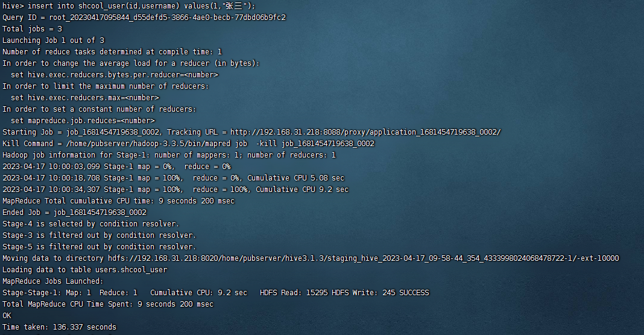Click the OK status line
Viewport: 644px width, 335px height.
[x=7, y=316]
